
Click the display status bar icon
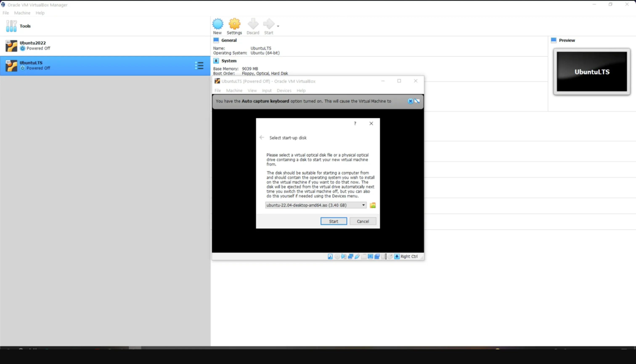pyautogui.click(x=370, y=256)
